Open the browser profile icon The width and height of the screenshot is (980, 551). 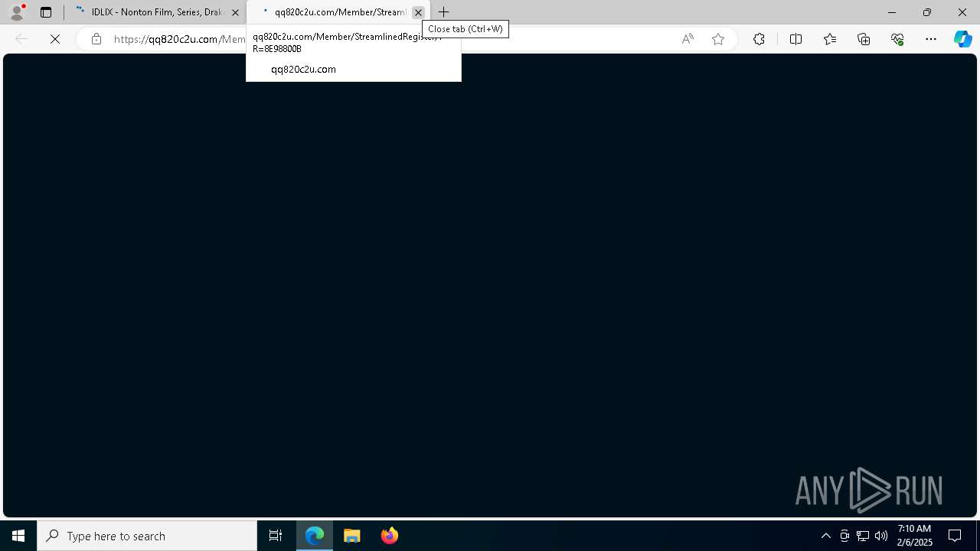click(16, 12)
